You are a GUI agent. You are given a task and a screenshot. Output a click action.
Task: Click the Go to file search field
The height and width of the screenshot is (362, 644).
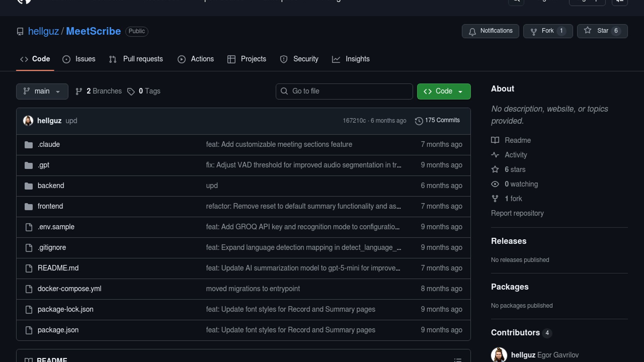click(344, 91)
